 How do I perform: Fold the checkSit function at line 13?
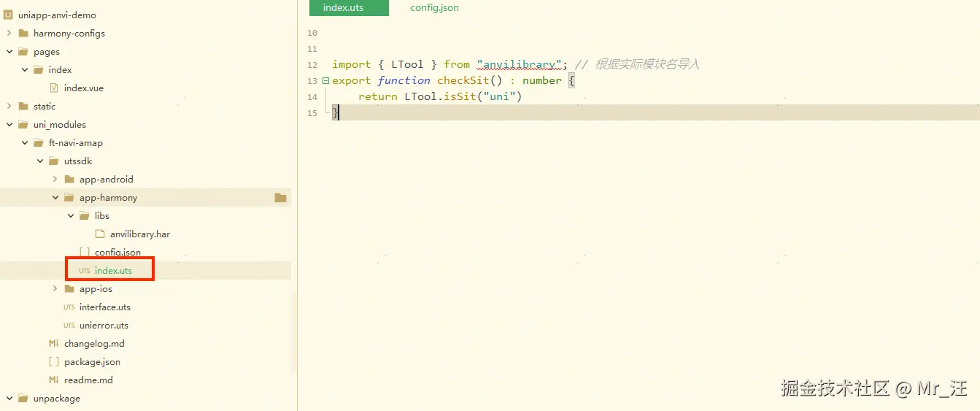(325, 80)
